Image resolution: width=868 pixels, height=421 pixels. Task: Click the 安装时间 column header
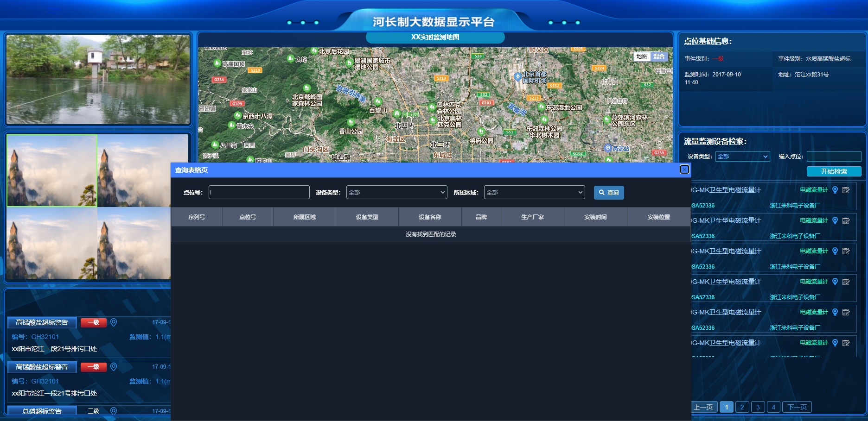(595, 217)
